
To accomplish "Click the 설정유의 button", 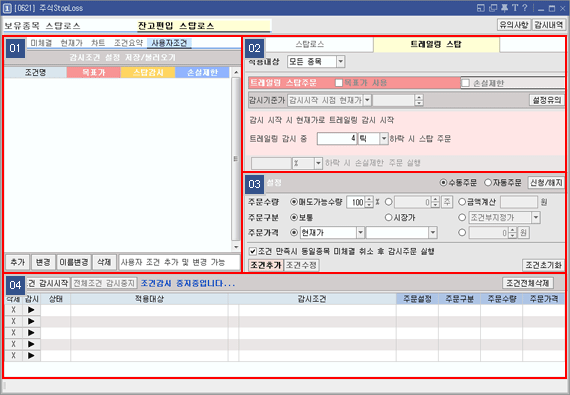I will click(x=546, y=100).
